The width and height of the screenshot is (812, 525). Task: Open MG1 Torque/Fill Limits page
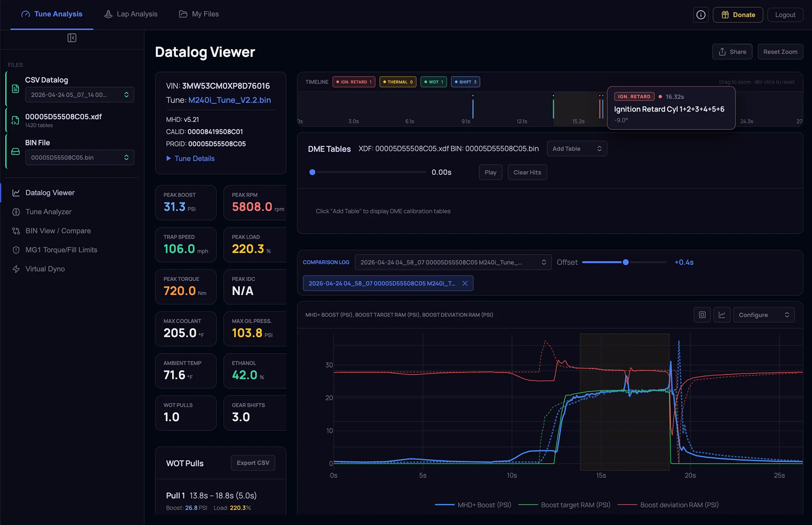tap(61, 250)
